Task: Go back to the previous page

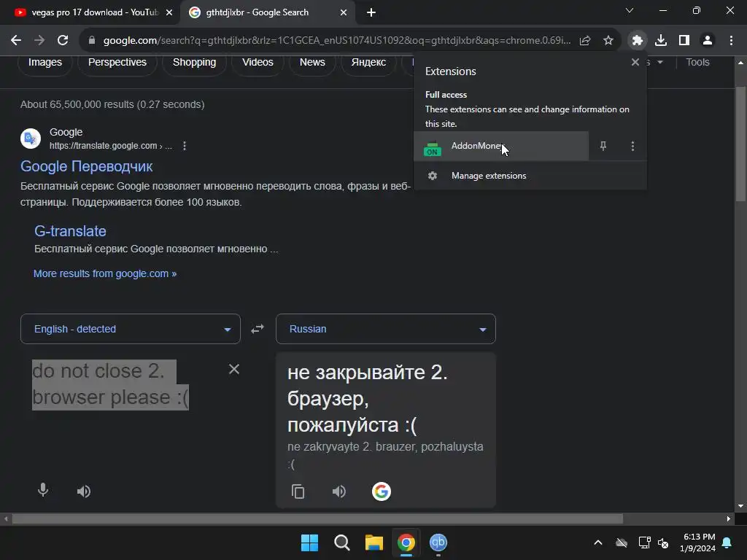Action: [16, 41]
